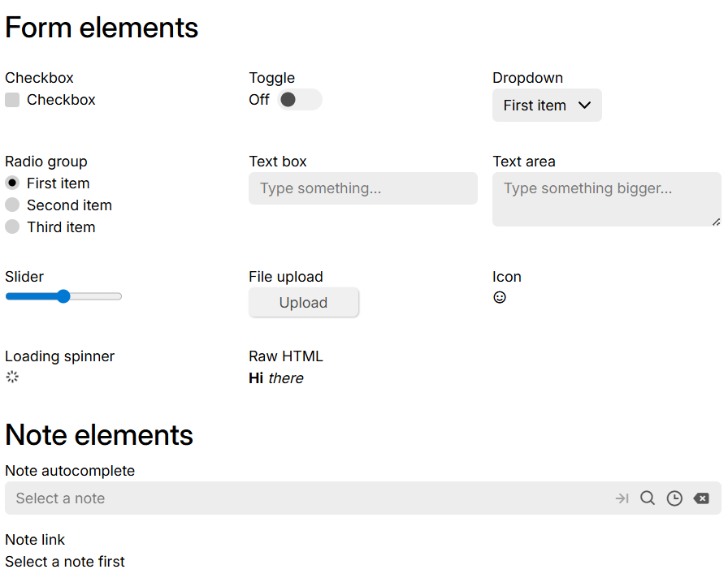
Task: Click the Upload button
Action: (x=303, y=302)
